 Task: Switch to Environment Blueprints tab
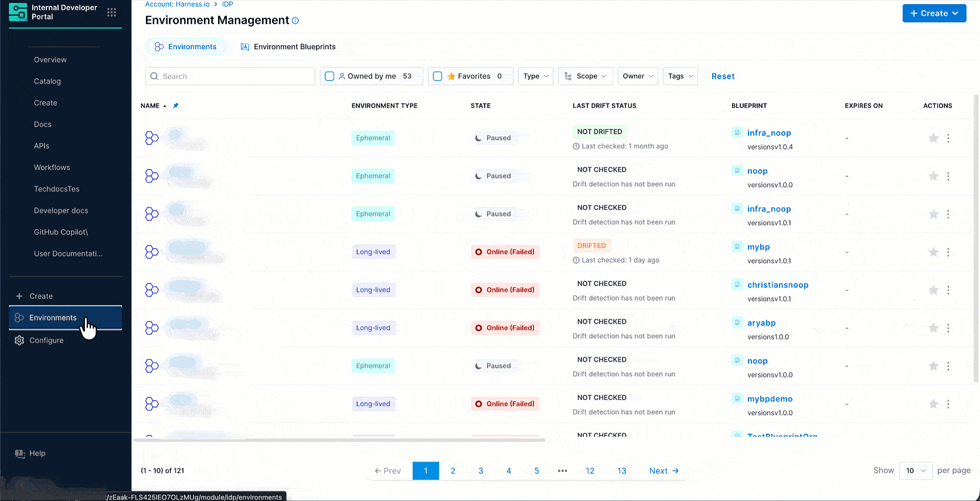point(288,47)
